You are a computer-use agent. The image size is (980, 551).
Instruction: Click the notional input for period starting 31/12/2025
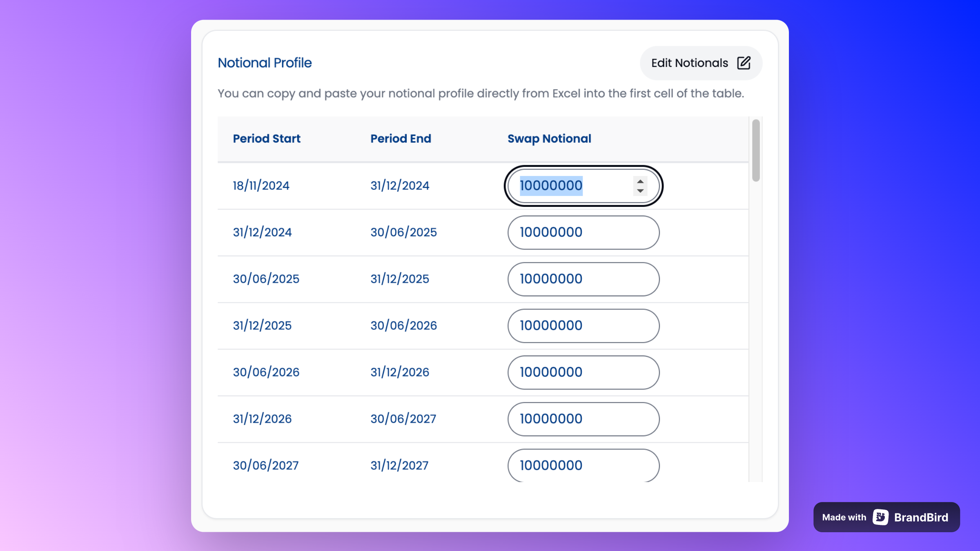(x=583, y=325)
